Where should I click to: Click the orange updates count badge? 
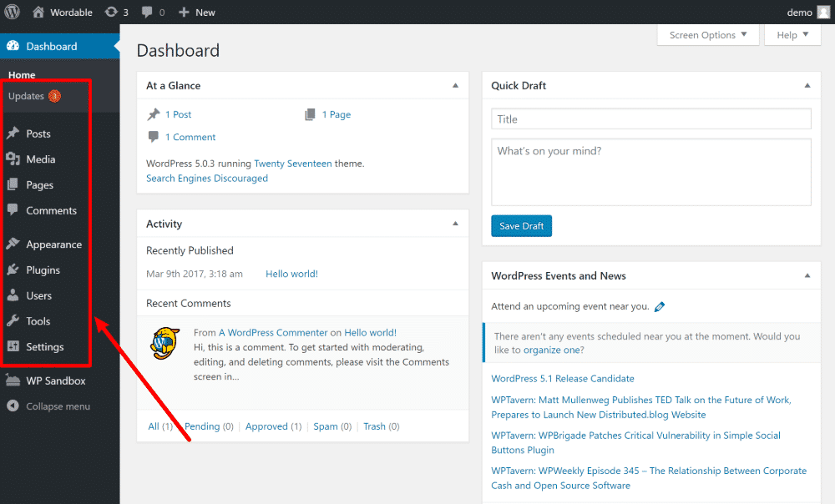[x=54, y=96]
